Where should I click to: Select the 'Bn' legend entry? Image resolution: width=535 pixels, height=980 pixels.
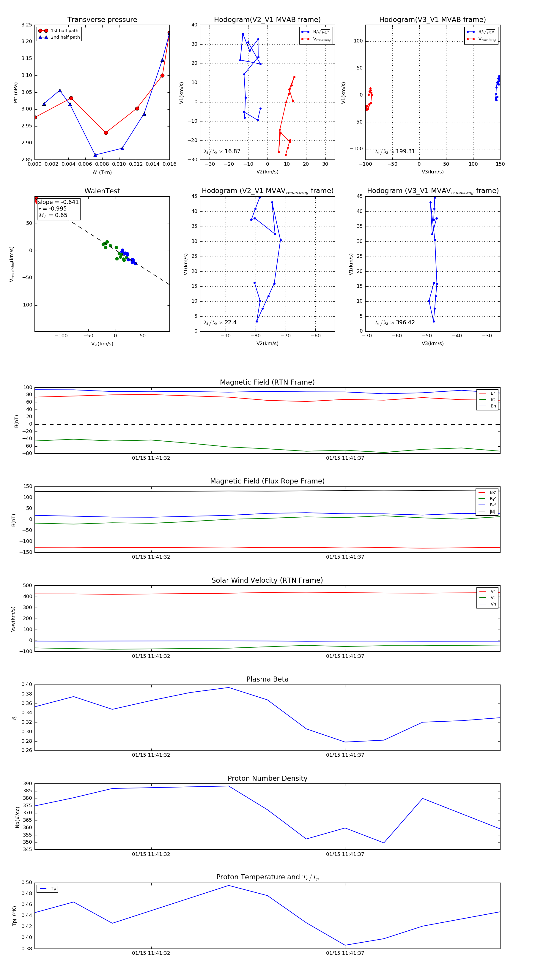click(487, 406)
